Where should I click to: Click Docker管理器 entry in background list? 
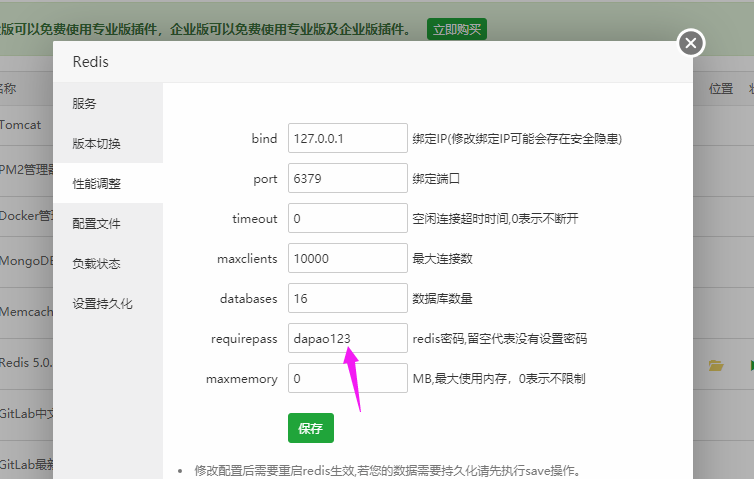click(x=26, y=216)
